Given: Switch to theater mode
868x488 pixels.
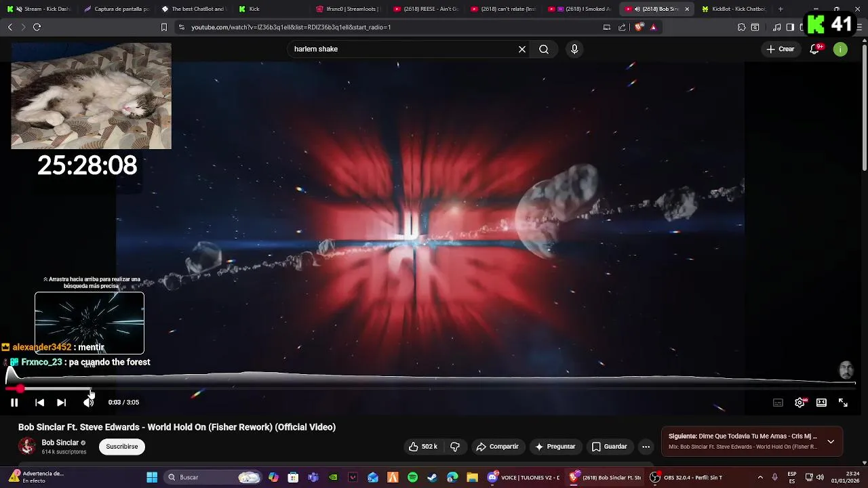Looking at the screenshot, I should click(x=821, y=403).
